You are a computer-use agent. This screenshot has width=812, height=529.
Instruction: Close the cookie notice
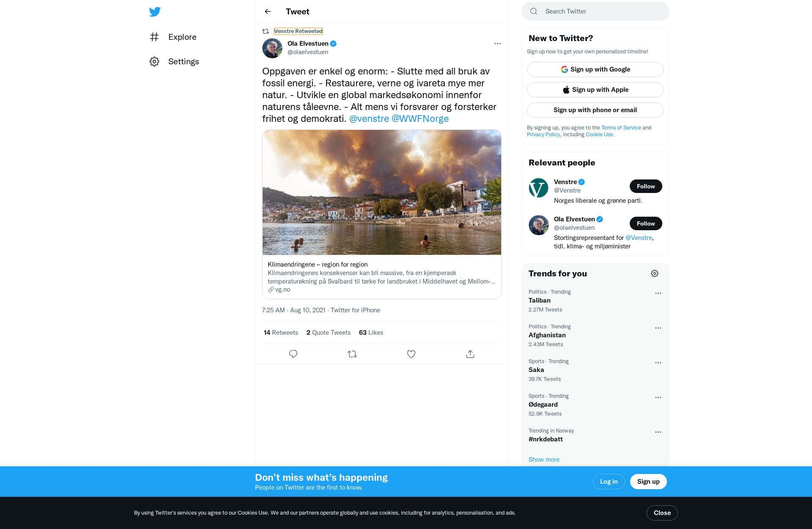[x=662, y=513]
